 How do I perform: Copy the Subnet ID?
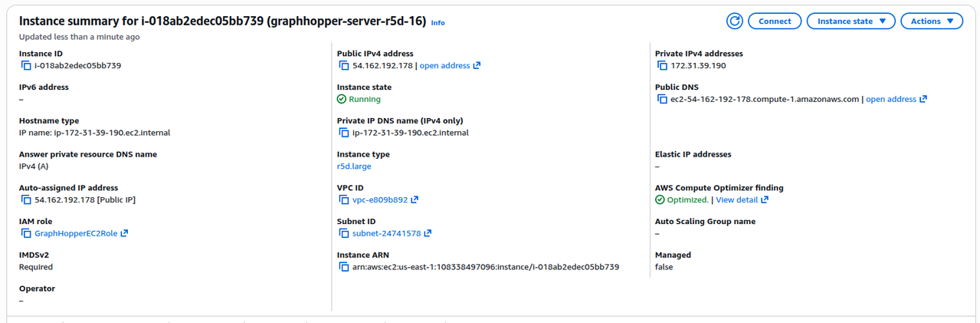(x=344, y=233)
